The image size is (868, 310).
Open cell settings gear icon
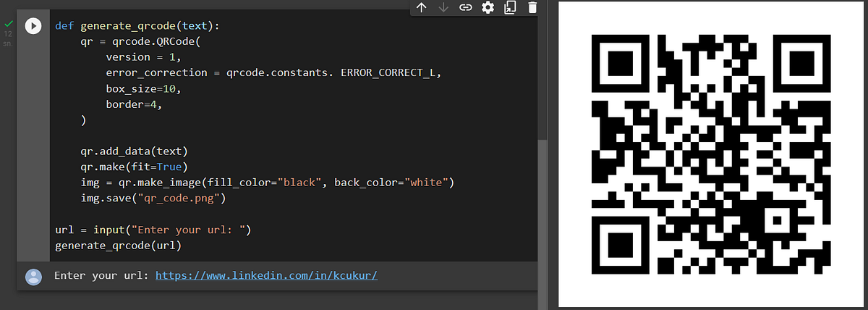[488, 8]
